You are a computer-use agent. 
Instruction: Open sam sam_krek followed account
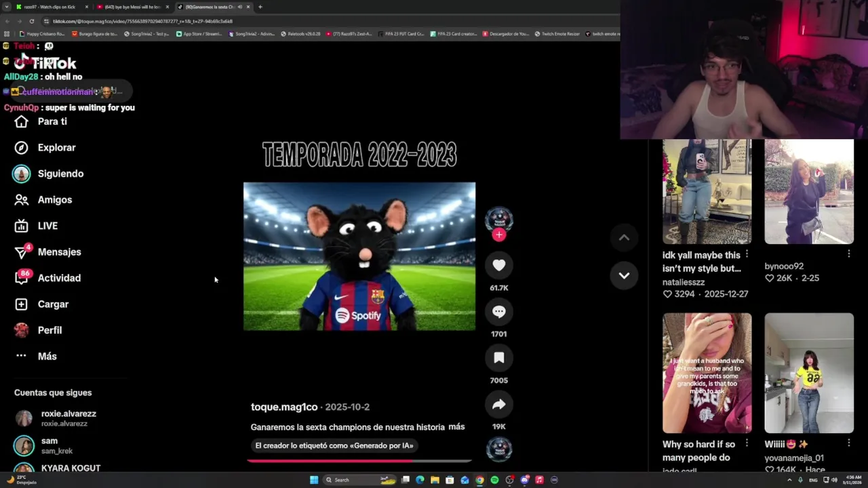click(43, 445)
